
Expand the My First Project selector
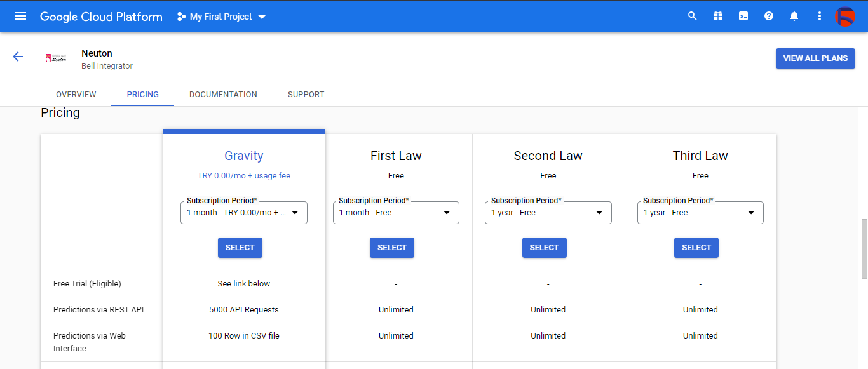[221, 17]
